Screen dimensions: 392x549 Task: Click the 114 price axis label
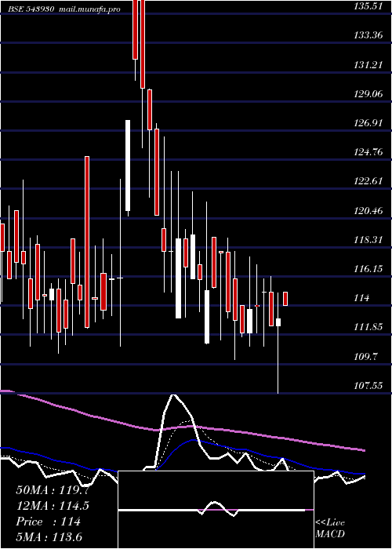coord(361,298)
